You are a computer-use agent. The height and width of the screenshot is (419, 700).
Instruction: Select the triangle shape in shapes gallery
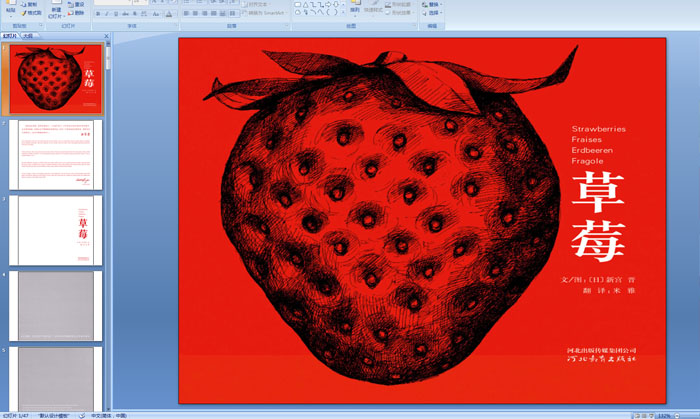pyautogui.click(x=305, y=5)
